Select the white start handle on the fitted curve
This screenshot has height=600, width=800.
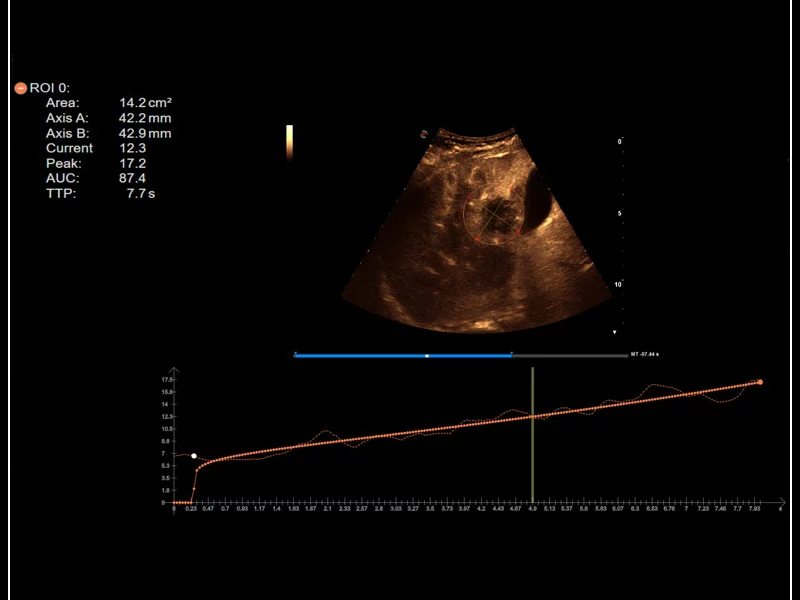[x=193, y=455]
